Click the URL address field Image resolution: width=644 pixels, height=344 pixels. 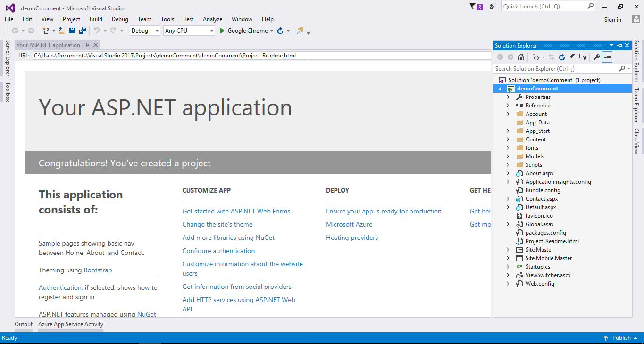click(x=262, y=56)
